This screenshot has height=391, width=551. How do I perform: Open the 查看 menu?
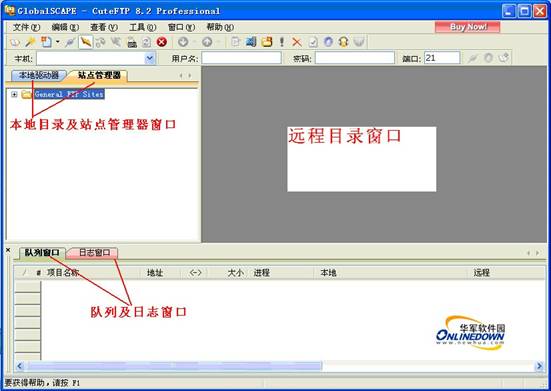(x=104, y=27)
